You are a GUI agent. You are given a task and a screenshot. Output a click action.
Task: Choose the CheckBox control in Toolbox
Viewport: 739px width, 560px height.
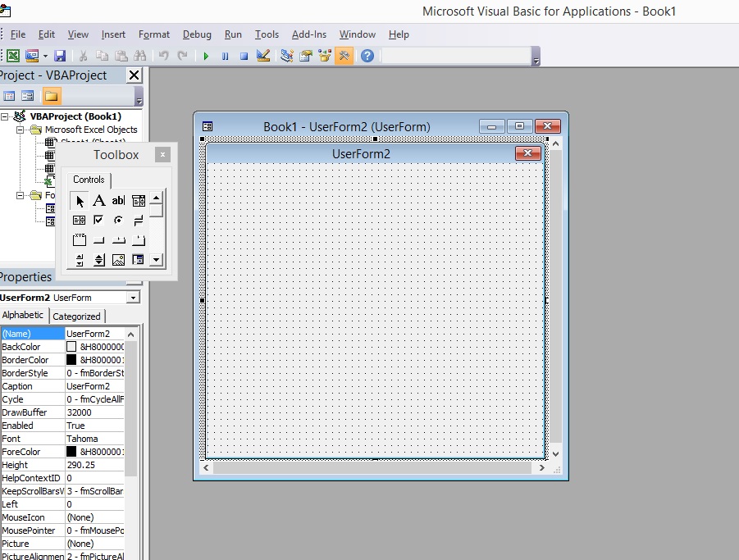coord(98,221)
